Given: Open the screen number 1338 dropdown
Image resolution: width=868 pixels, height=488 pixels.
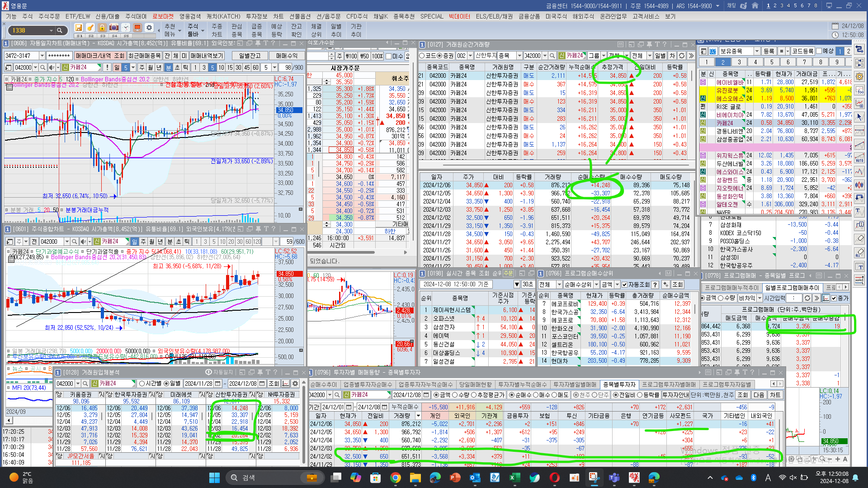Looking at the screenshot, I should pyautogui.click(x=51, y=30).
